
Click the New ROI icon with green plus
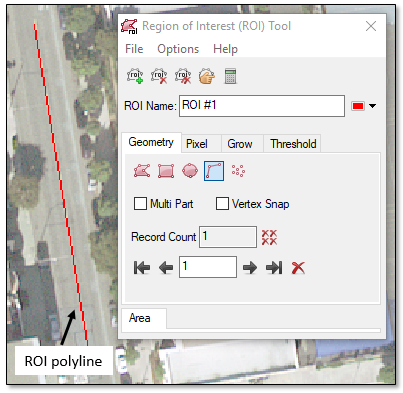pos(135,76)
